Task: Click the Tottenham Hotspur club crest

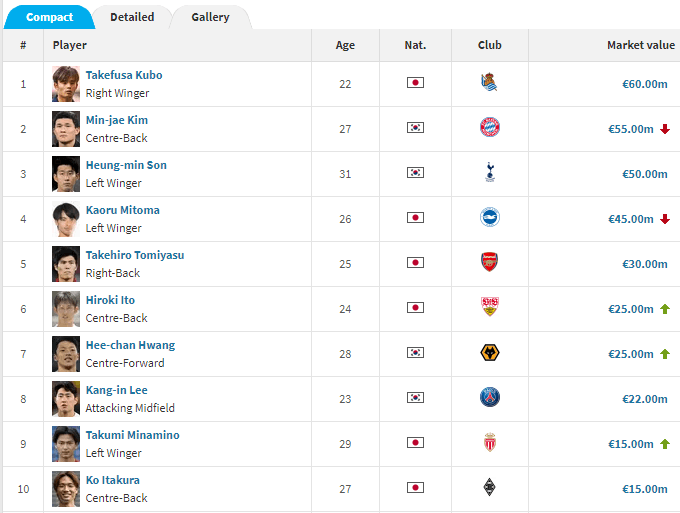Action: coord(489,173)
